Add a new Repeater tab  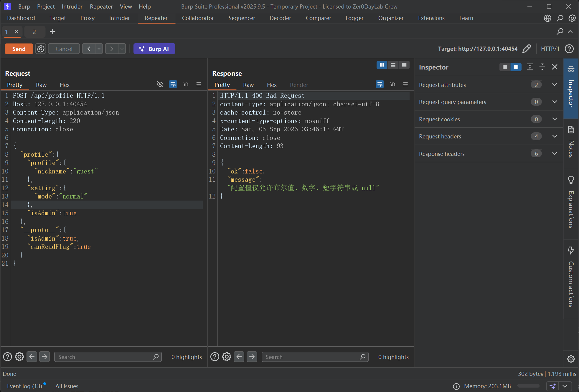tap(52, 32)
